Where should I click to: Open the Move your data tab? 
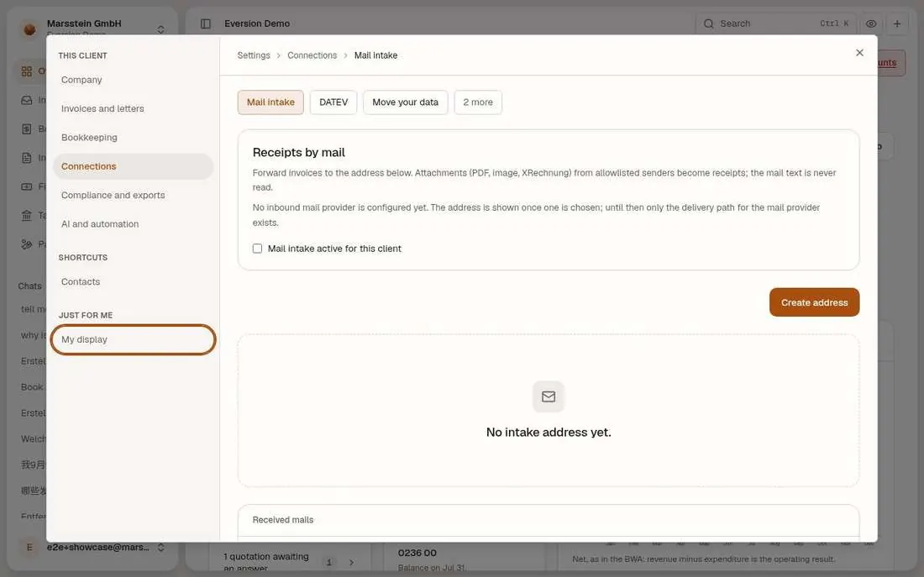406,102
